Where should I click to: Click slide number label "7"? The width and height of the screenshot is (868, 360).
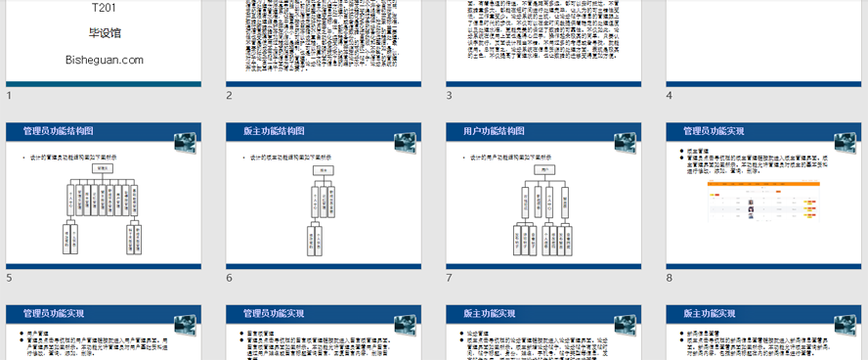pos(449,278)
